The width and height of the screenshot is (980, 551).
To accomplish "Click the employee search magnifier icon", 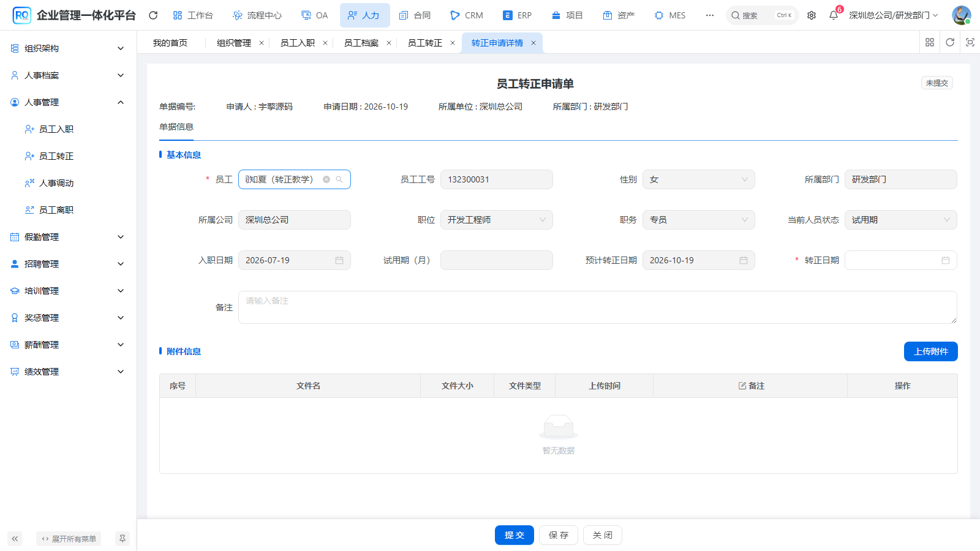I will pos(339,179).
